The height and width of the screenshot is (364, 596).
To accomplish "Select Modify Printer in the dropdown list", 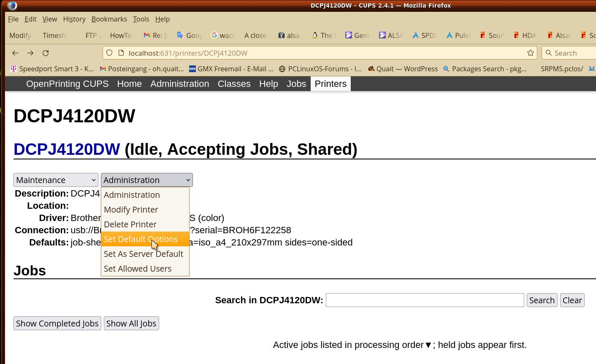I will tap(131, 210).
